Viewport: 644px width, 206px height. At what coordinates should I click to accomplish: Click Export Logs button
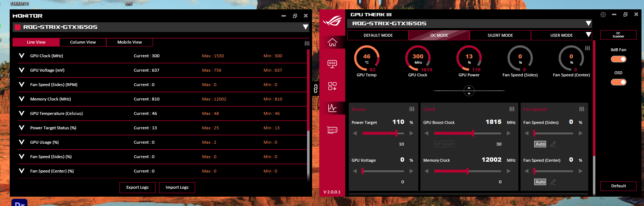pos(138,187)
